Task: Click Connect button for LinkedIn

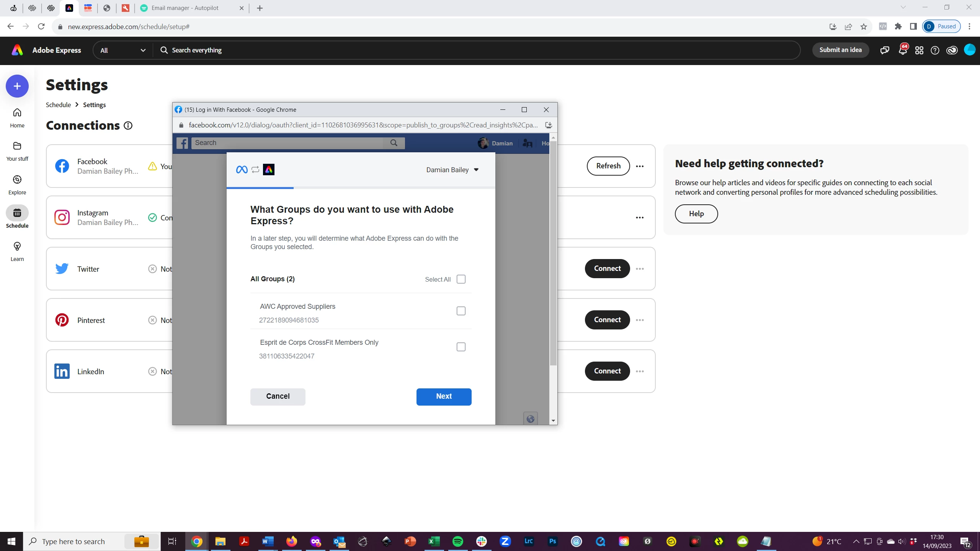Action: point(607,371)
